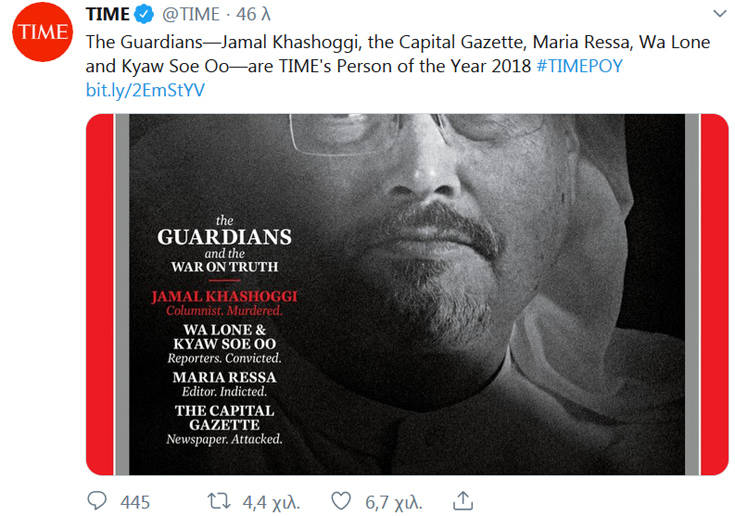Image resolution: width=735 pixels, height=516 pixels.
Task: Open the bit.ly/2EmStYV link
Action: coord(144,90)
